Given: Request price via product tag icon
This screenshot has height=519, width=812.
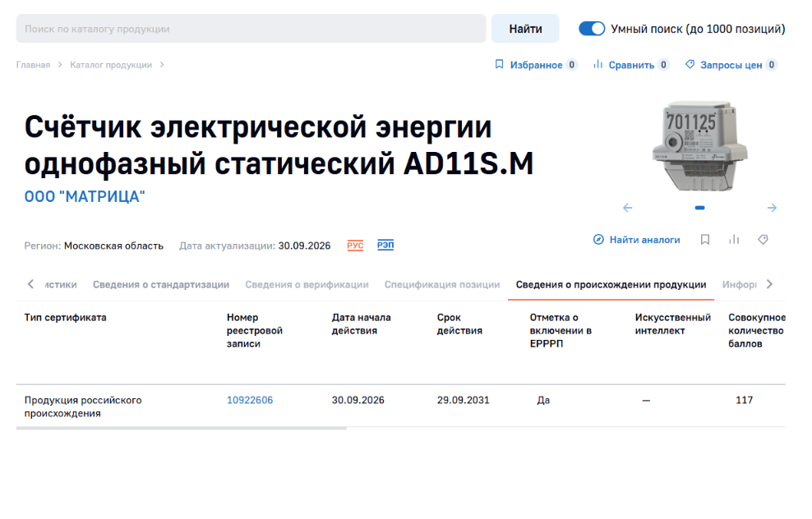Looking at the screenshot, I should pos(763,240).
